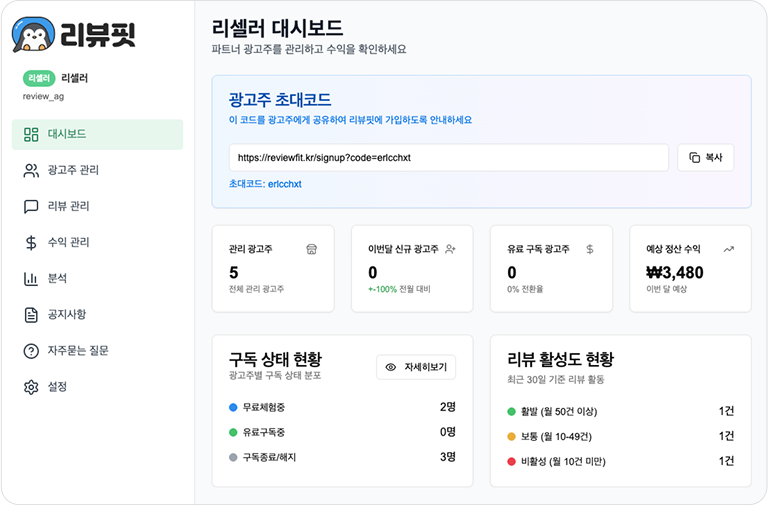Click the 리뷰 관리 speech bubble icon

pyautogui.click(x=31, y=207)
